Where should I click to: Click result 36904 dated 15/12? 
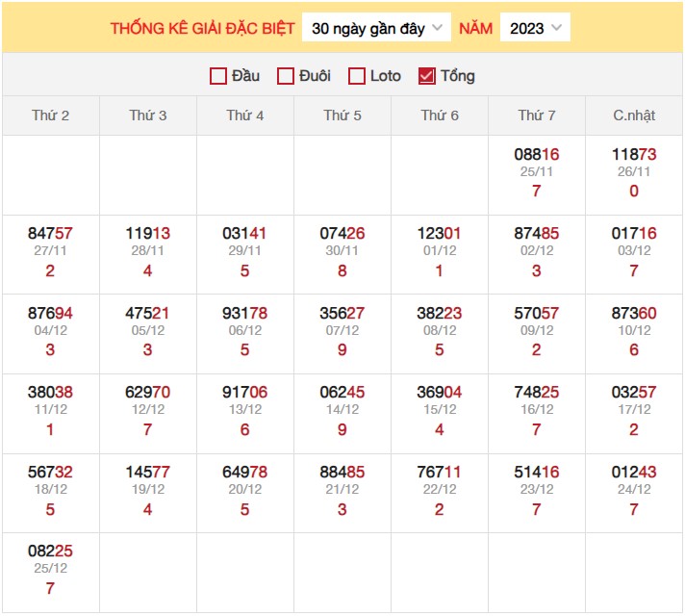[440, 392]
